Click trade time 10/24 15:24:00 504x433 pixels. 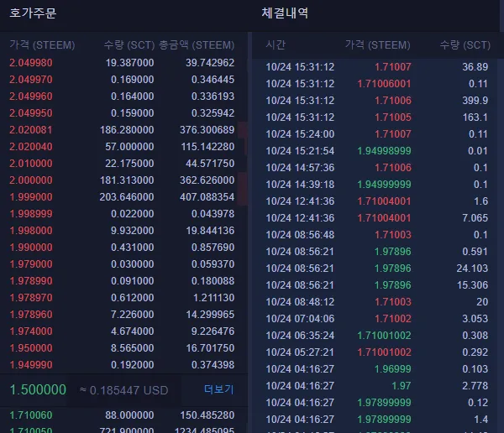(x=300, y=134)
